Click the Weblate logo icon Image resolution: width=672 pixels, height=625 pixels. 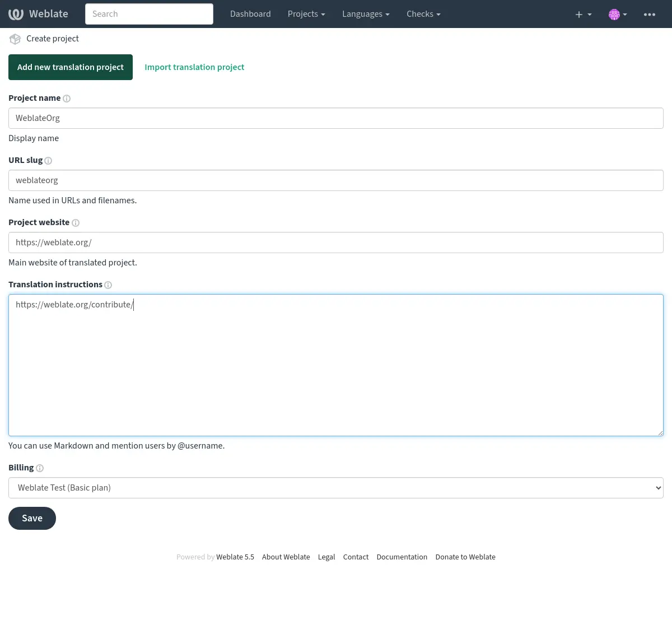(16, 14)
